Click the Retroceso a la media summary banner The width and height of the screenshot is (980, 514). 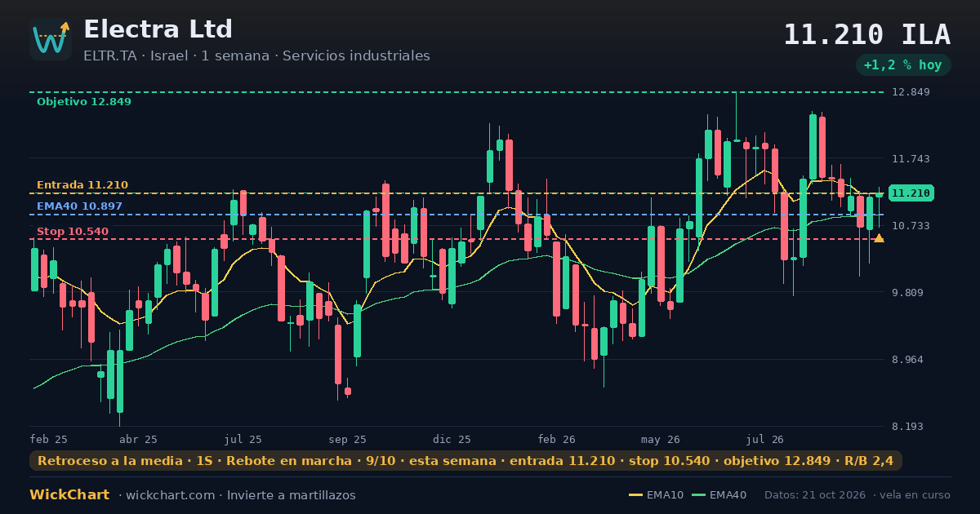coord(465,461)
